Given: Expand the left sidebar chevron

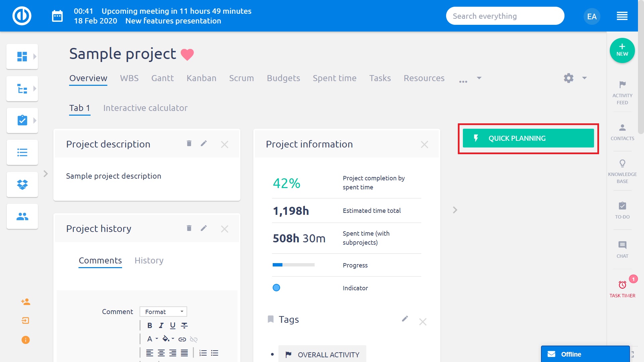Looking at the screenshot, I should 46,174.
